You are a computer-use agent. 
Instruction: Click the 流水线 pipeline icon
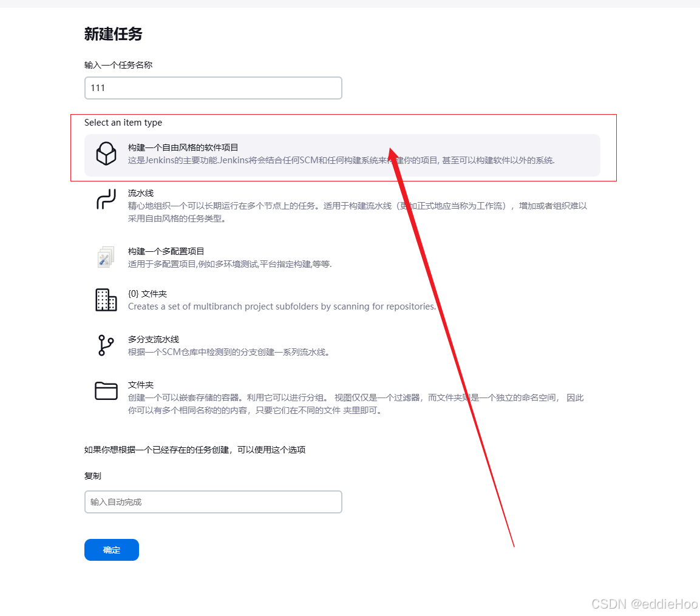click(x=106, y=199)
